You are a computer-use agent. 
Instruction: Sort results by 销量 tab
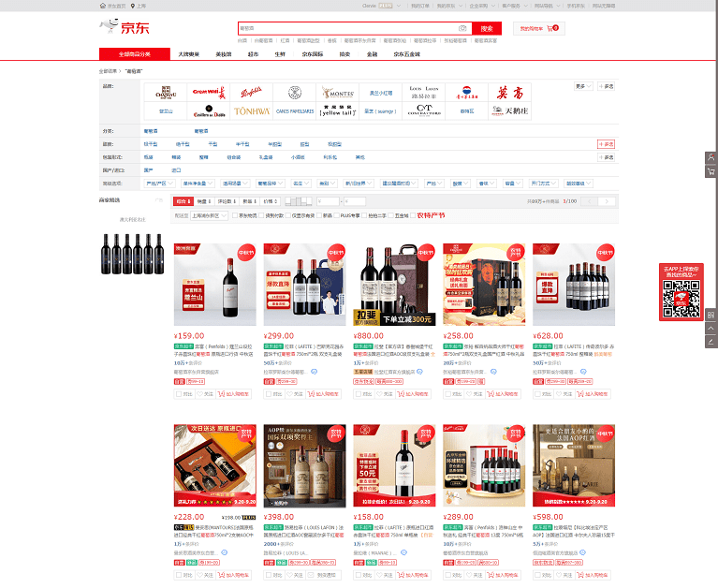pos(204,201)
